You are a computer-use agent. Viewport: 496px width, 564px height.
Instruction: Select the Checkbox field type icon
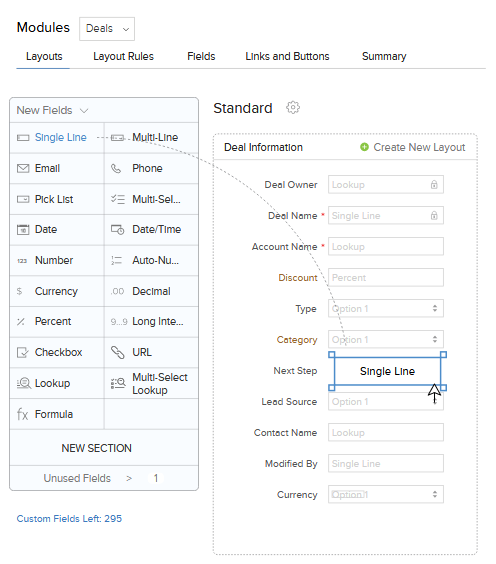23,352
